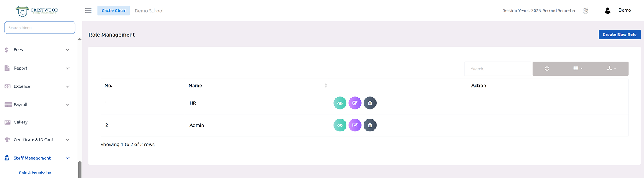Click the Search Menu input field
This screenshot has height=178, width=644.
coord(39,28)
